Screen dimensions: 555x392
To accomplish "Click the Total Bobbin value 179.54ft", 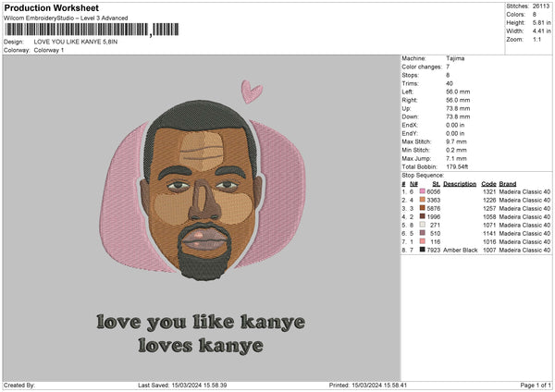I will click(x=457, y=166).
